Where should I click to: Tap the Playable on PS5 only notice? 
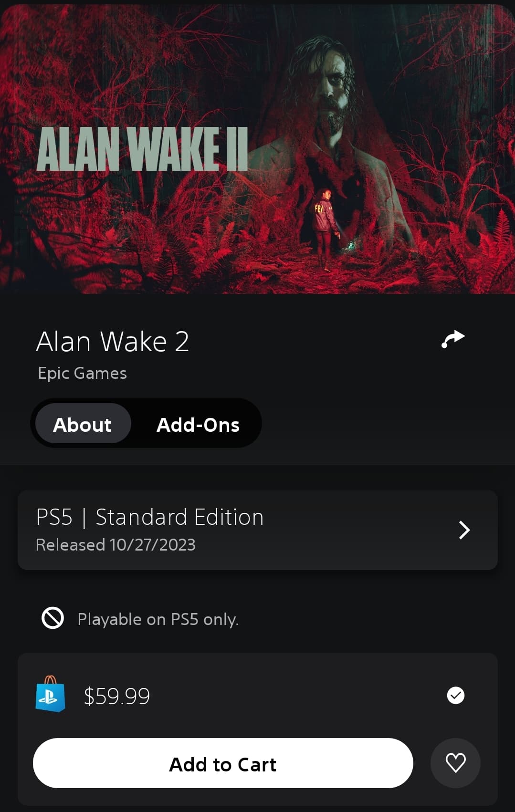pos(158,619)
